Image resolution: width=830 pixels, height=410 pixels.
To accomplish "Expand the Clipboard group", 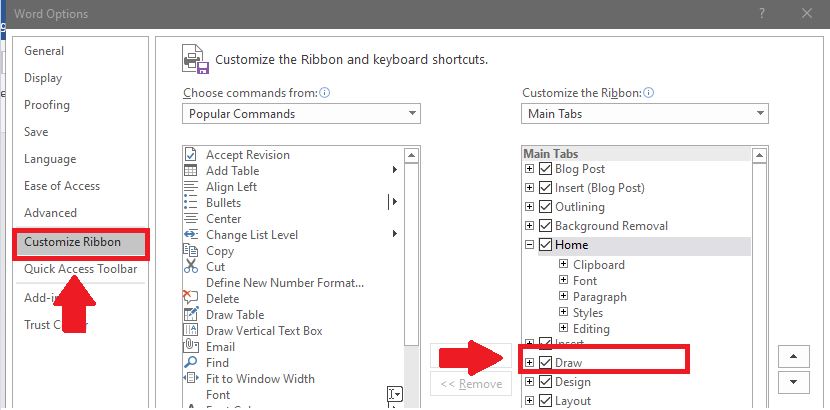I will click(x=563, y=264).
